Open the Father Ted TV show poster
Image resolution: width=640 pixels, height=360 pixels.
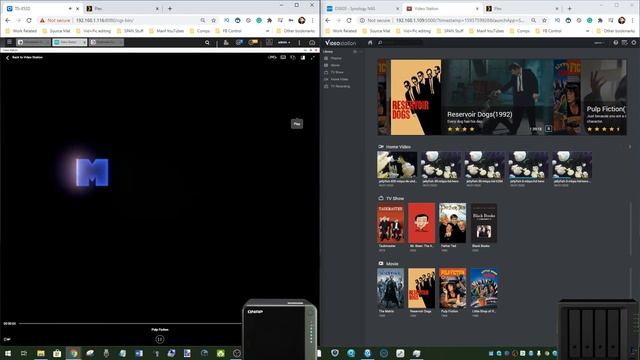pos(452,223)
